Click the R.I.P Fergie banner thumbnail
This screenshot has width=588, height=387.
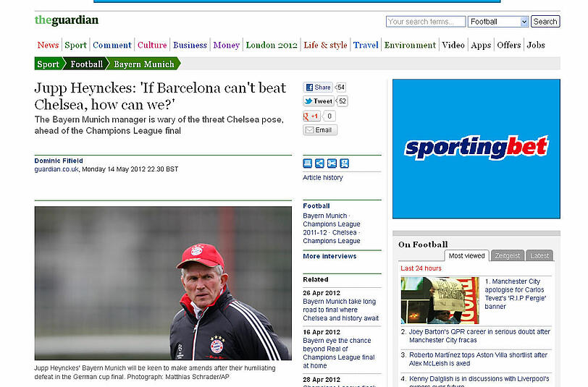(440, 300)
